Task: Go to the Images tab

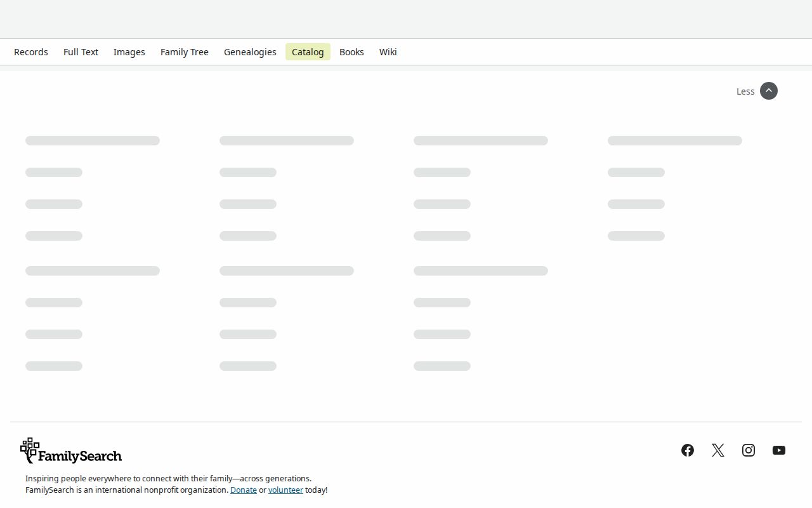Action: pyautogui.click(x=129, y=52)
